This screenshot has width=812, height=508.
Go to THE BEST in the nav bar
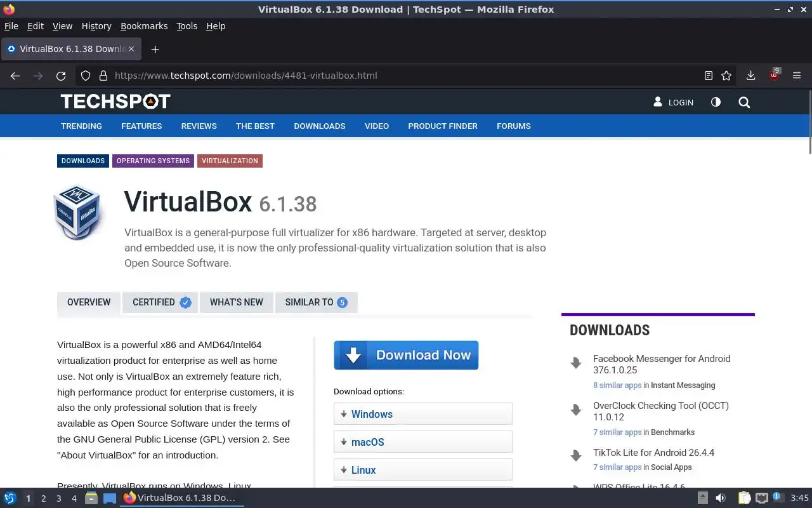click(x=255, y=126)
